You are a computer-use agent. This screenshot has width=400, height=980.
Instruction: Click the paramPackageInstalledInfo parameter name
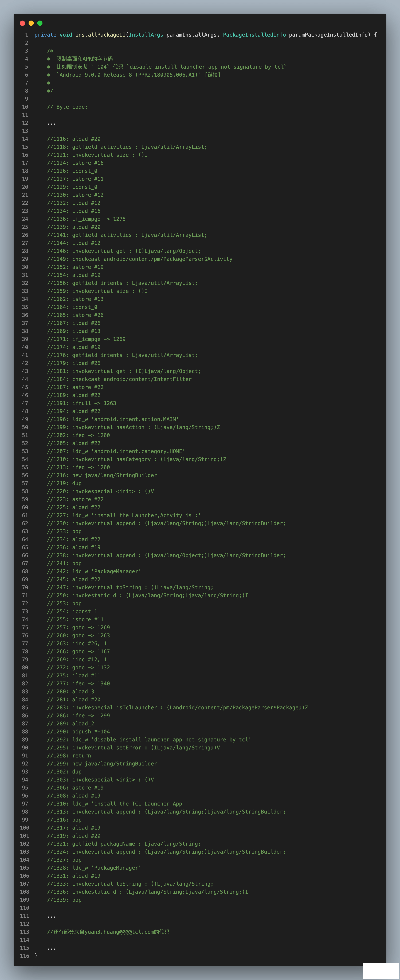(x=328, y=35)
